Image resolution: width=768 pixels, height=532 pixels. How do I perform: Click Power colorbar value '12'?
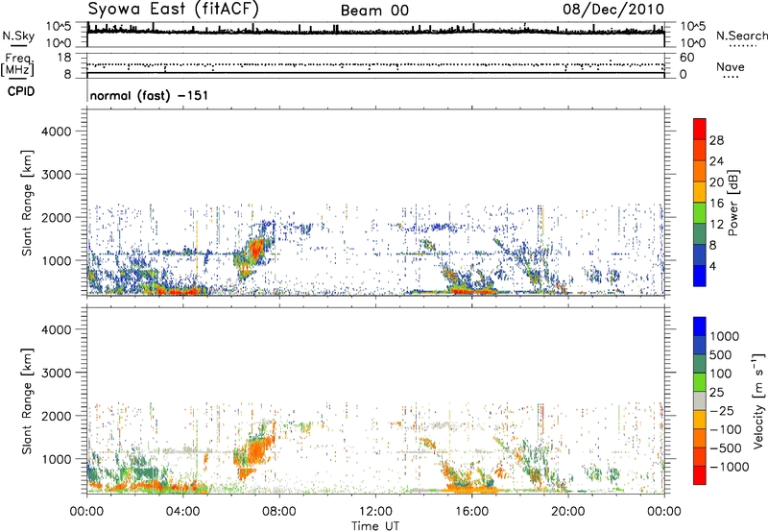point(716,225)
